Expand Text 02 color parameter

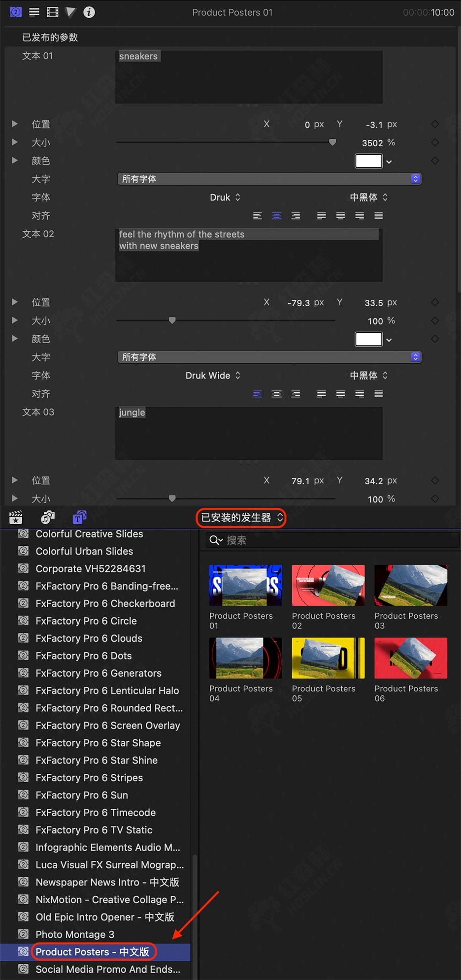[15, 338]
